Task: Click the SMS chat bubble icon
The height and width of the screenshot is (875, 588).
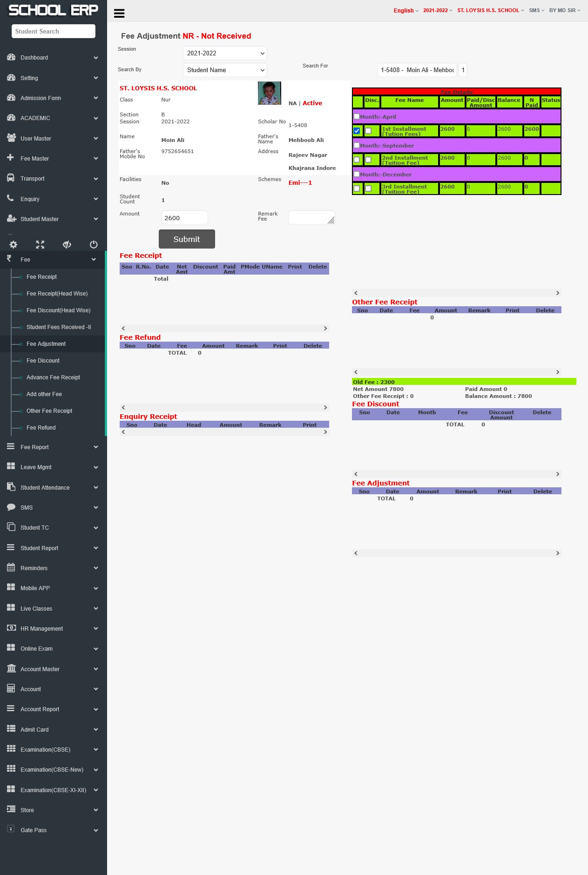Action: [x=11, y=507]
